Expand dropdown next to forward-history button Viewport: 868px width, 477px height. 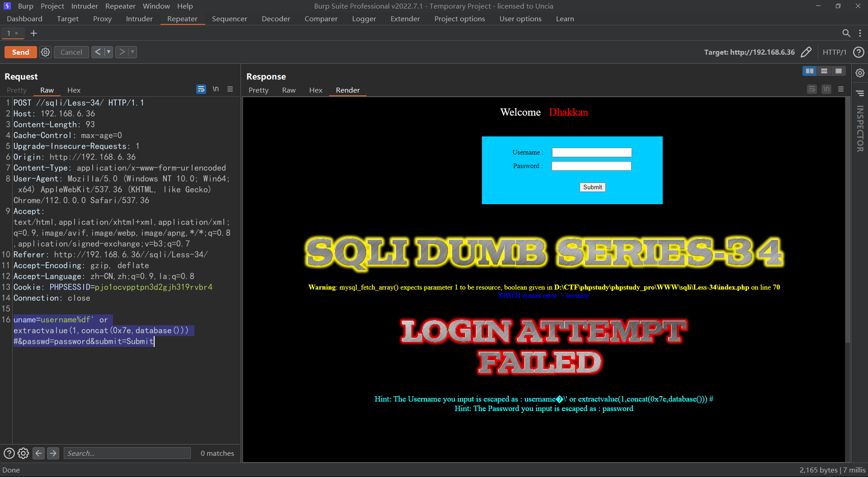[132, 52]
